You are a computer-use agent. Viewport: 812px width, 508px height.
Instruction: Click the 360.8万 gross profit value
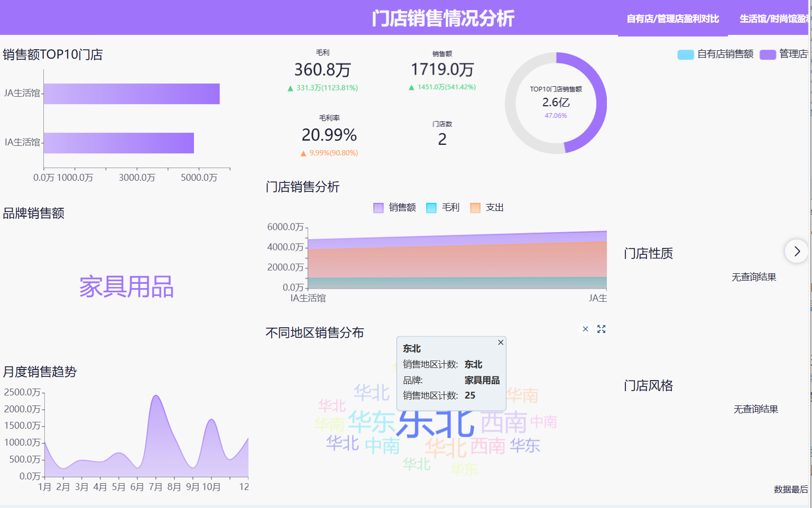(x=322, y=69)
